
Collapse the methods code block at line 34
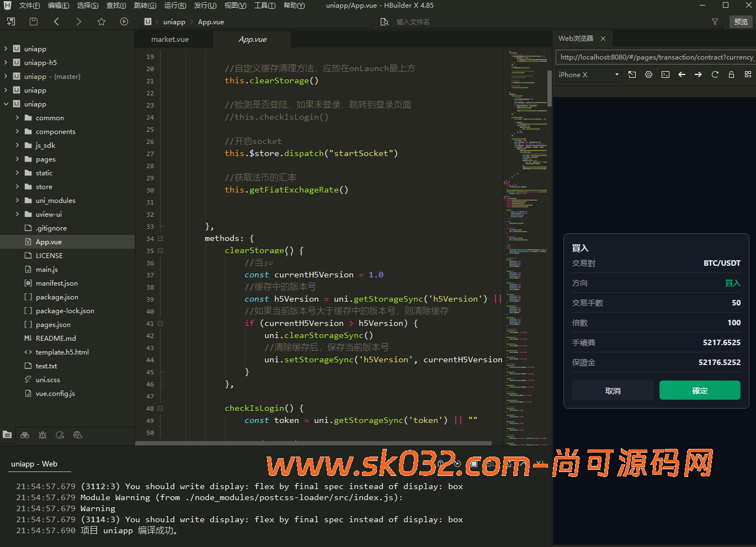pyautogui.click(x=161, y=239)
